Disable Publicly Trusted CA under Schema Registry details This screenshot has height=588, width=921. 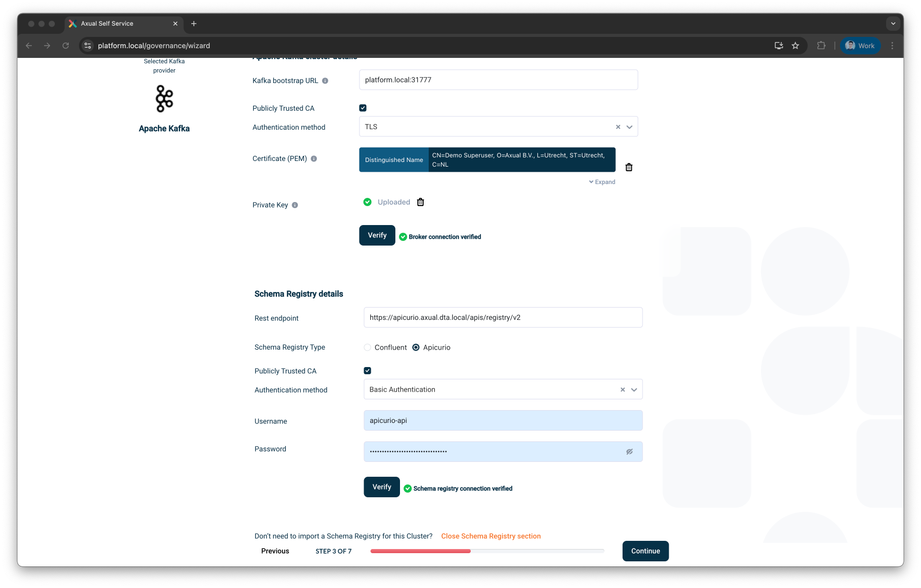[367, 370]
